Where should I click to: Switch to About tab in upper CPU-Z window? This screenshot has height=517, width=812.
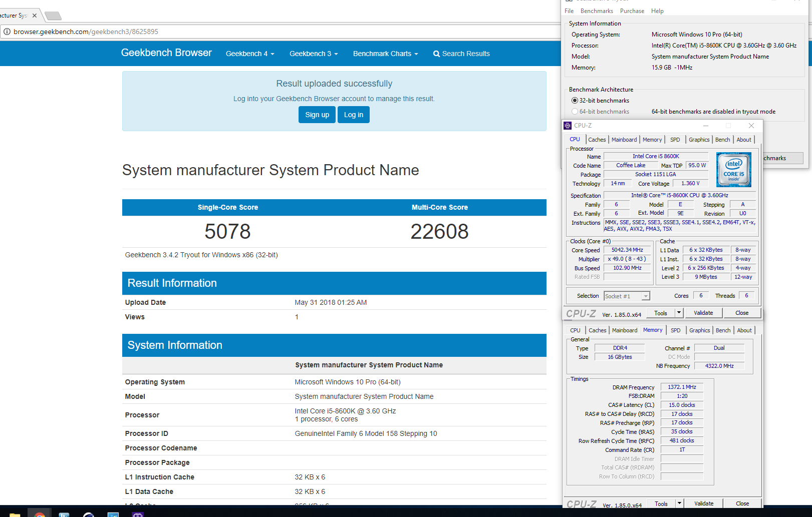(x=744, y=140)
